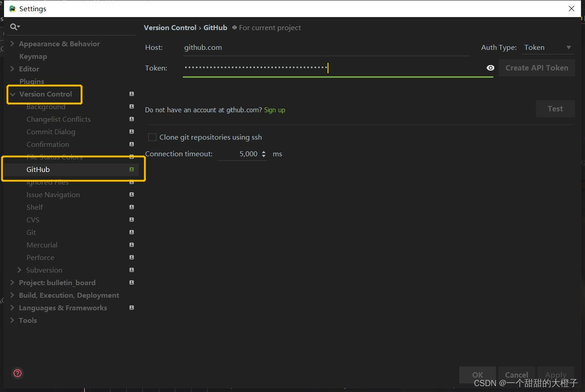Click the project icon next to Mercurial
This screenshot has width=585, height=392.
coord(132,245)
